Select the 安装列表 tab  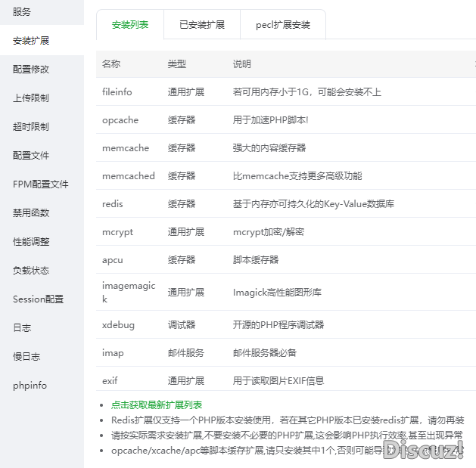click(x=130, y=25)
